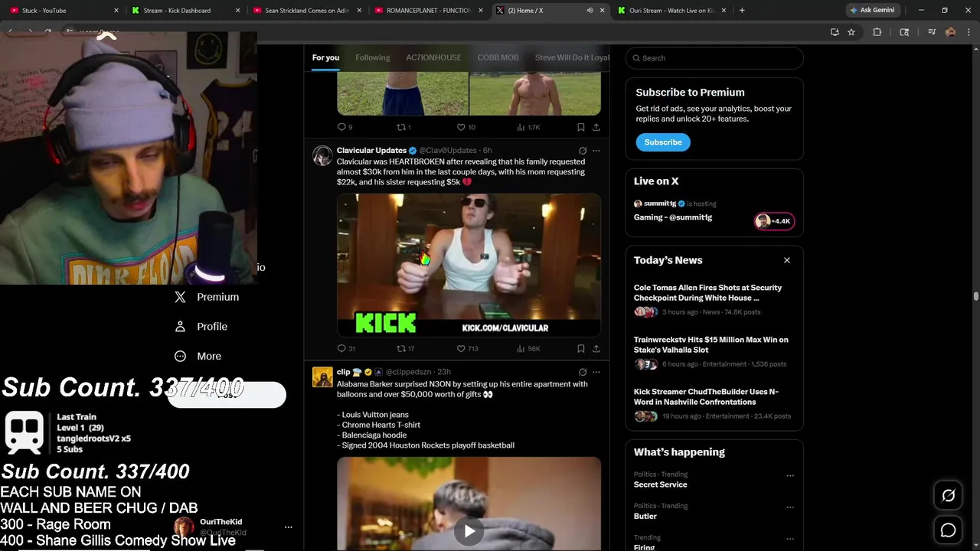
Task: Play the Clavicular Kick video thumbnail
Action: (x=469, y=265)
